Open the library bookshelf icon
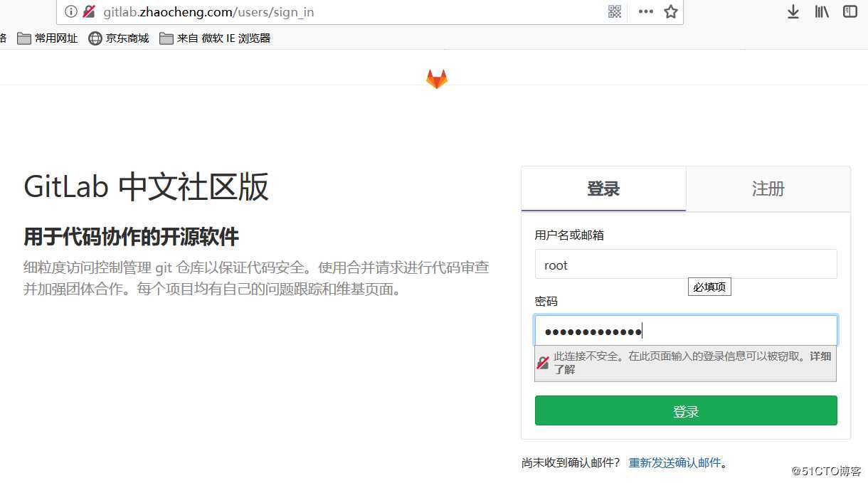 click(x=822, y=11)
